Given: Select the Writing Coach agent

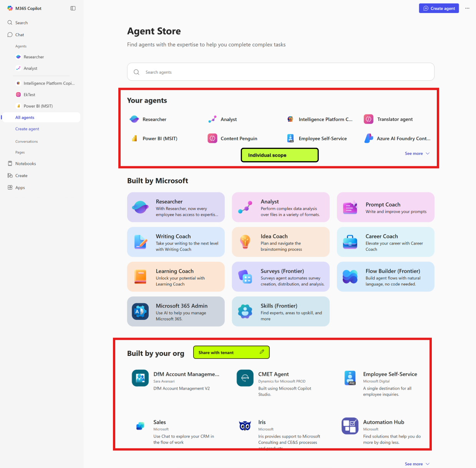Looking at the screenshot, I should pos(176,242).
